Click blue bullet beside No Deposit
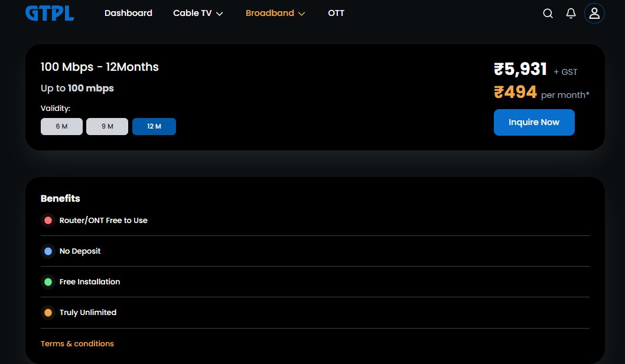The height and width of the screenshot is (364, 625). (x=48, y=251)
